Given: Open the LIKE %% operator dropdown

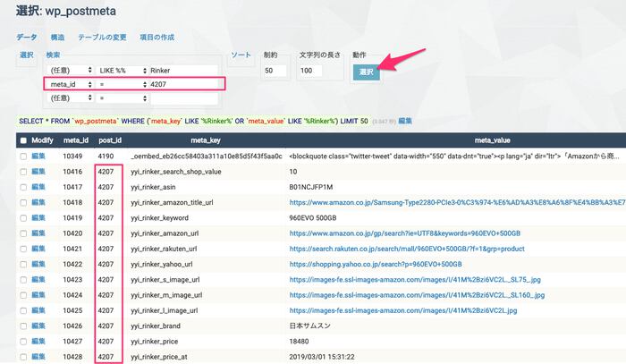Looking at the screenshot, I should (x=122, y=71).
